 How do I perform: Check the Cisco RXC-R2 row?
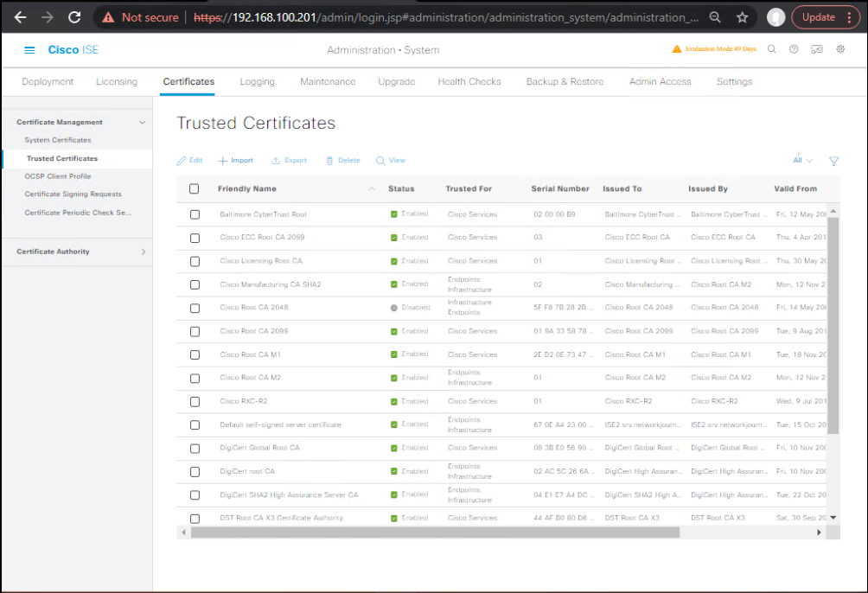[195, 401]
